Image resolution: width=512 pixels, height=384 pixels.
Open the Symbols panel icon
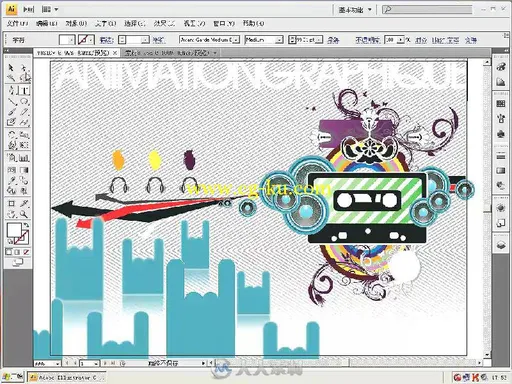501,134
